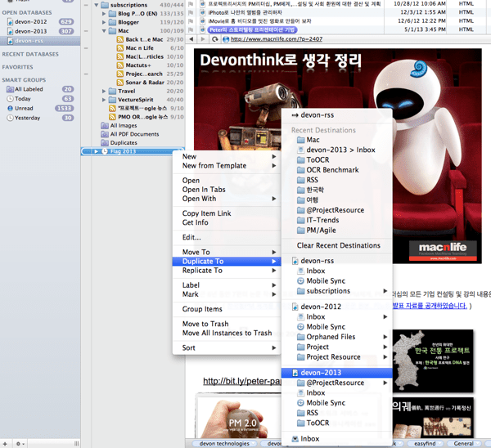
Task: Open the All Labeled smart group
Action: pos(29,89)
